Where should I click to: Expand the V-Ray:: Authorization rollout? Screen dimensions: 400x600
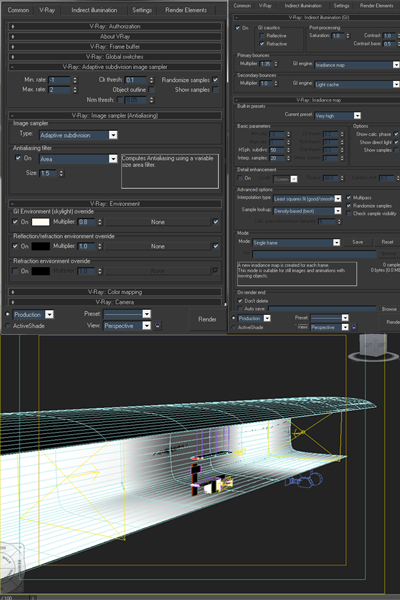click(115, 26)
